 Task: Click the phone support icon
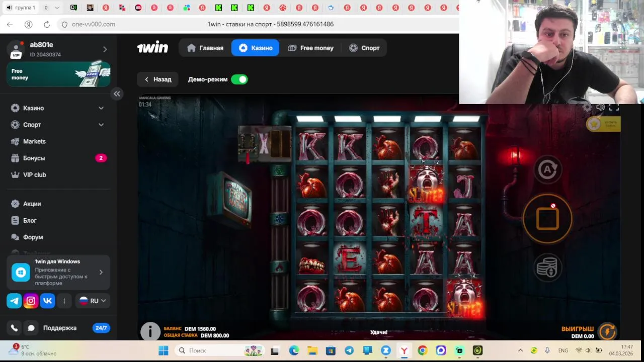pyautogui.click(x=14, y=328)
